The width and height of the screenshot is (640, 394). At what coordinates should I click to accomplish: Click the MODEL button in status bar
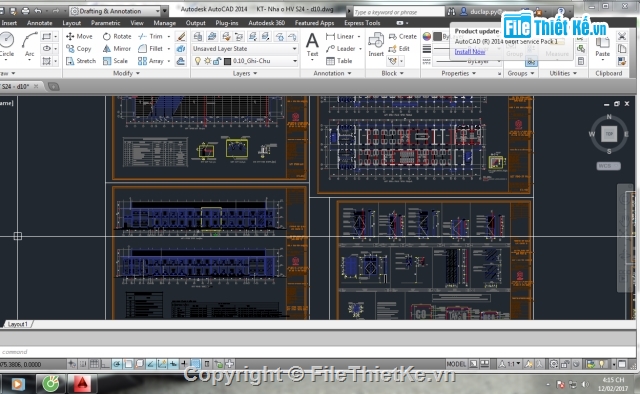pos(456,364)
